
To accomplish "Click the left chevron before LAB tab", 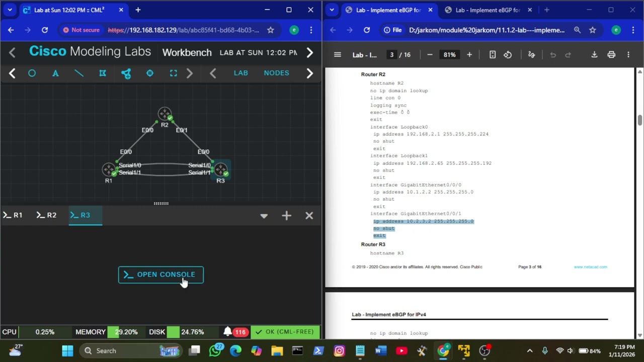I will coord(213,73).
